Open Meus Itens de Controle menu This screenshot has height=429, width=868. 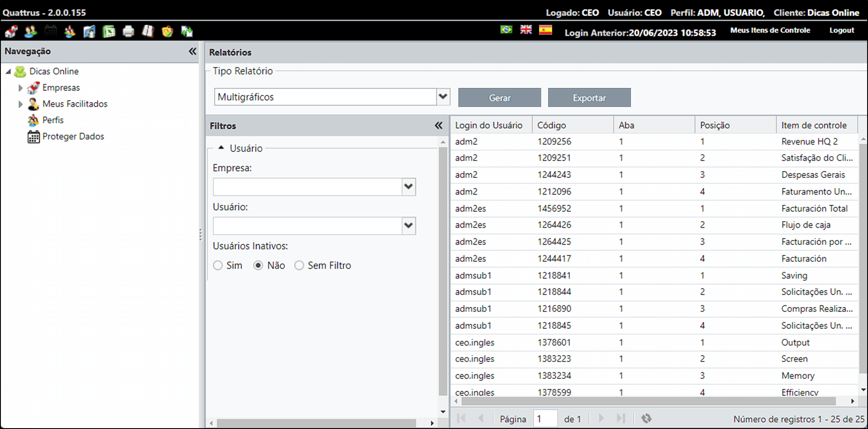[770, 30]
